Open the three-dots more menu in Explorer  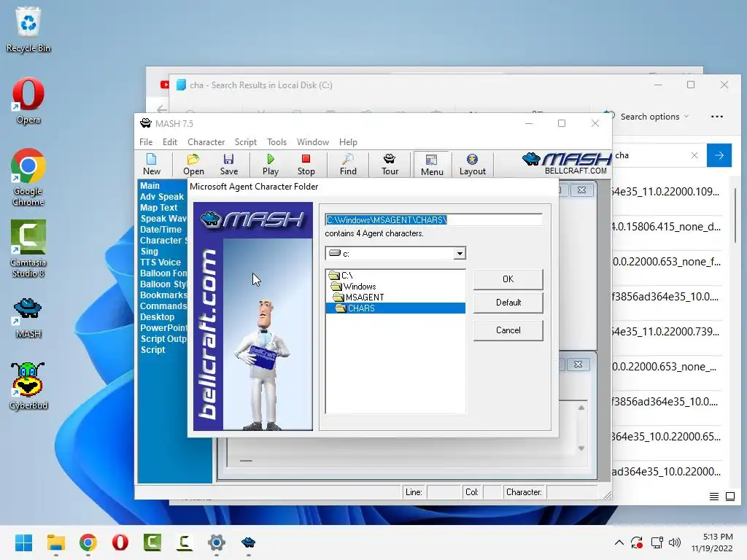point(716,117)
